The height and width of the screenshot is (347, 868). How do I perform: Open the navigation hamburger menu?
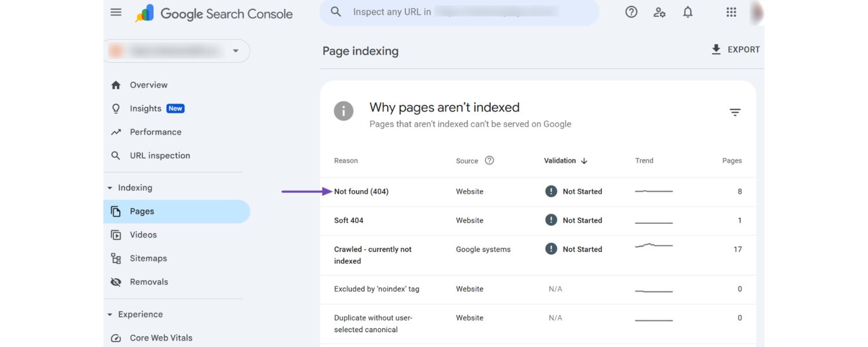[x=115, y=12]
